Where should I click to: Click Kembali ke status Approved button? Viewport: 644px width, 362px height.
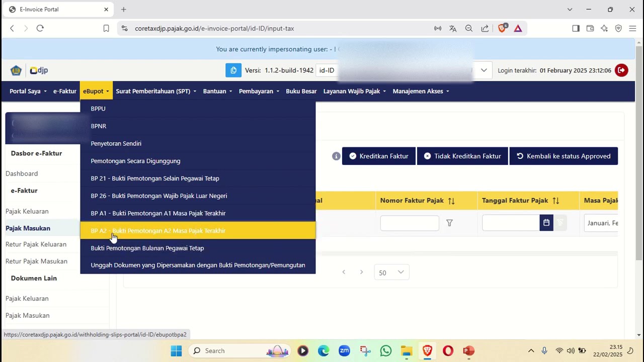tap(563, 156)
